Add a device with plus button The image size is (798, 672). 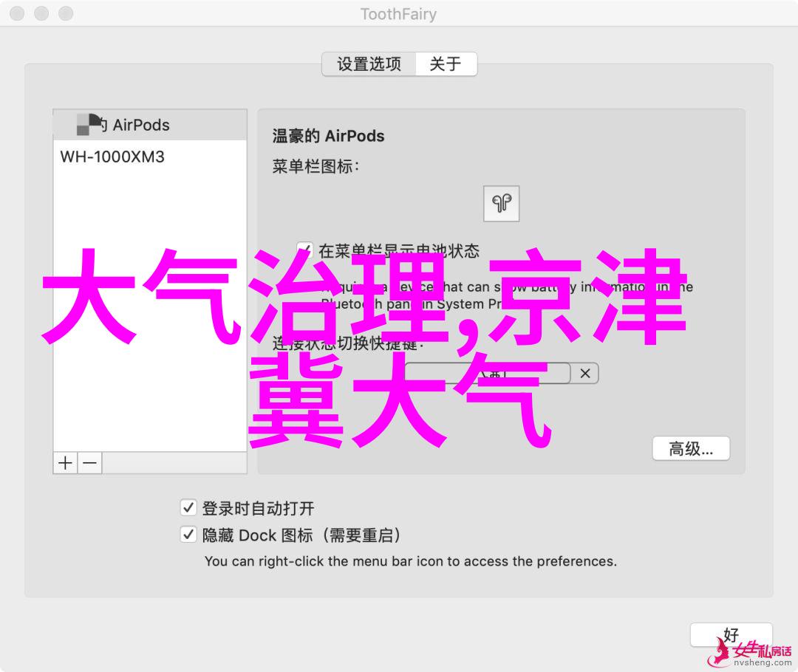tap(65, 463)
